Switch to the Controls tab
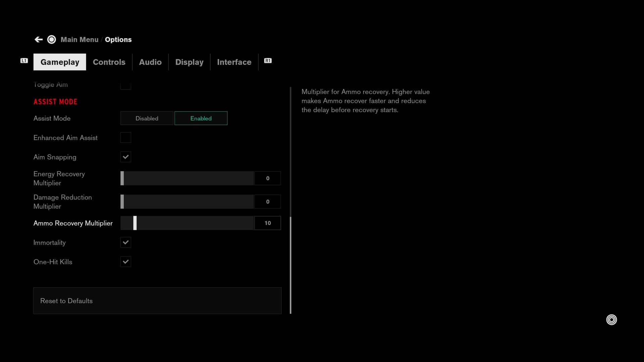 [109, 62]
